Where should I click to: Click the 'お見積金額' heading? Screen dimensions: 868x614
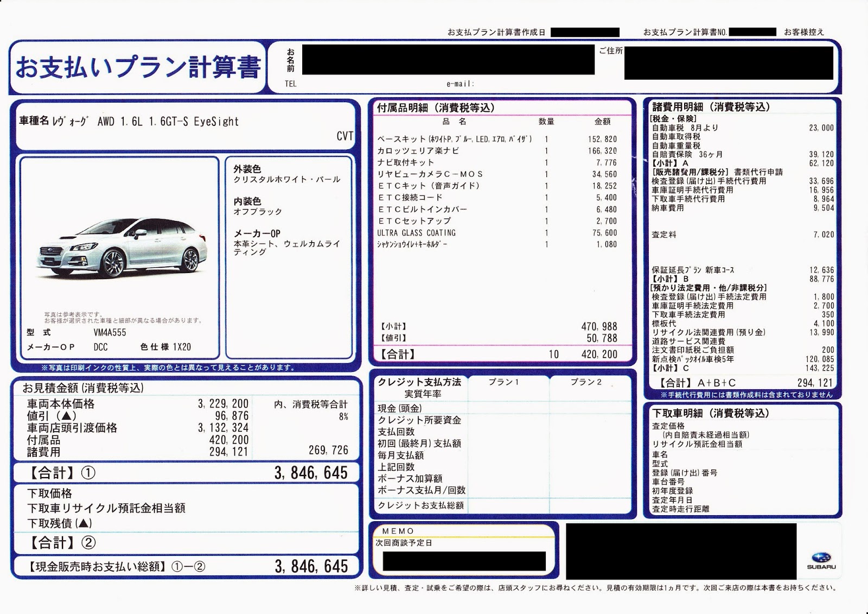(83, 388)
